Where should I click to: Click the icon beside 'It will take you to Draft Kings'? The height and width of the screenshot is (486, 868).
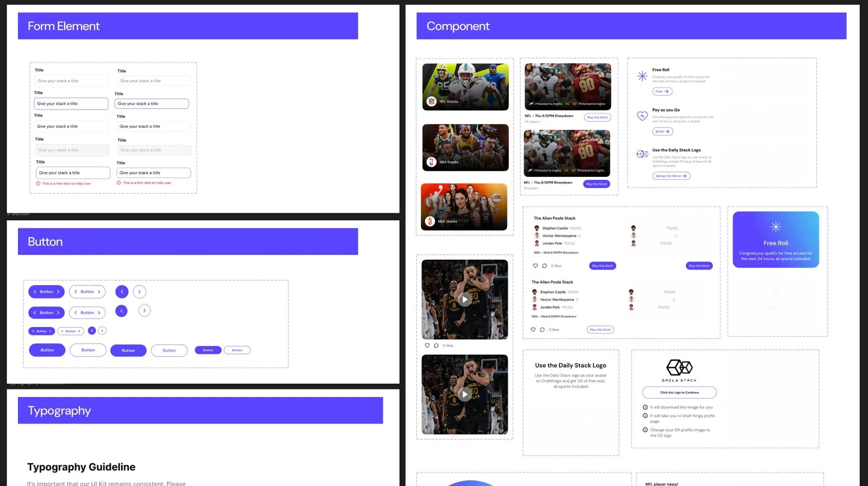[x=645, y=416]
